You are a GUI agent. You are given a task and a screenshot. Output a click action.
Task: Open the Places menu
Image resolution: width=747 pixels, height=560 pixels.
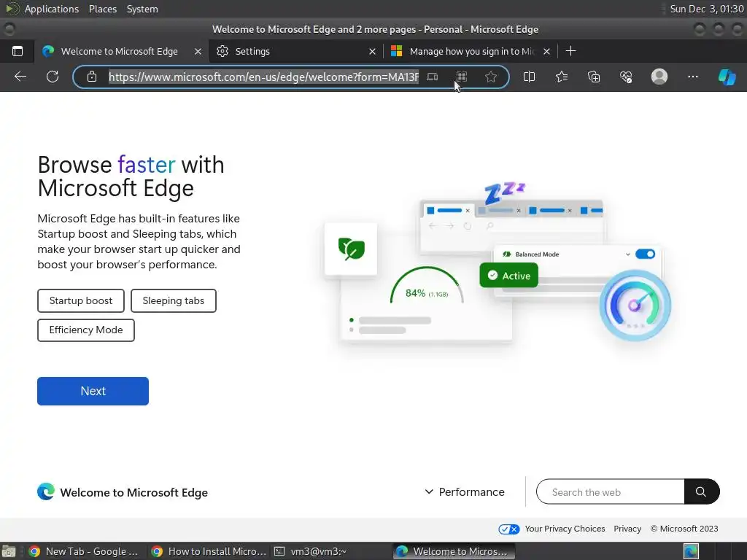coord(102,9)
